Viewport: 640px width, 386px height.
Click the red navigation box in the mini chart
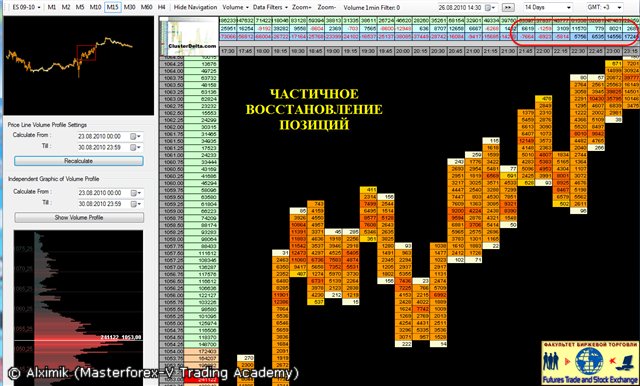click(86, 53)
